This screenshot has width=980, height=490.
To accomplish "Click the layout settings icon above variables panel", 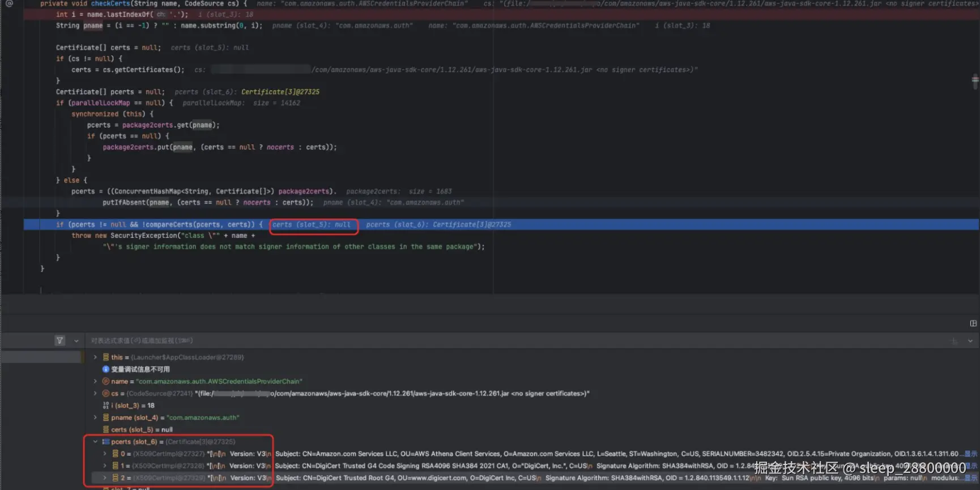I will coord(973,323).
